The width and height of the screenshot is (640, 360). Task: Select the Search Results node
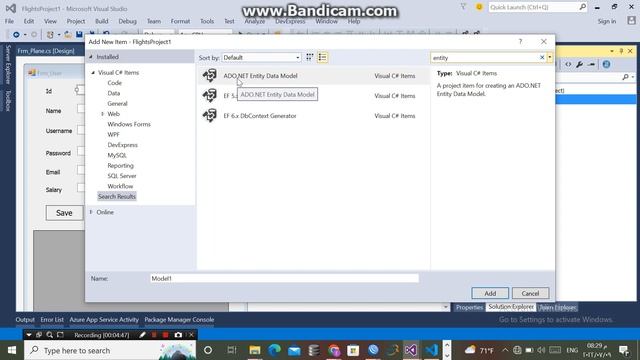[x=117, y=196]
